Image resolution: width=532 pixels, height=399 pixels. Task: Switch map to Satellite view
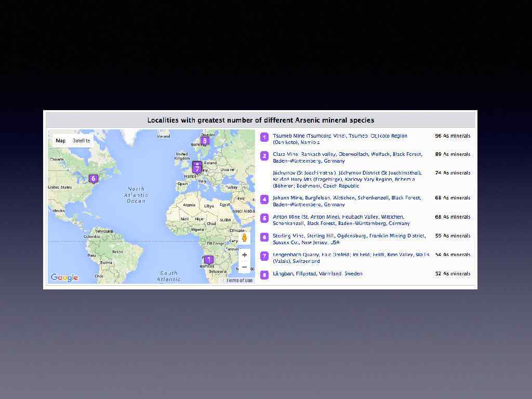click(81, 140)
